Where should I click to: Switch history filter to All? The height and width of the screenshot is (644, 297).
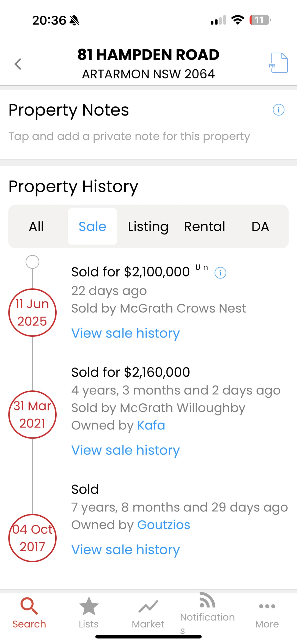tap(37, 226)
